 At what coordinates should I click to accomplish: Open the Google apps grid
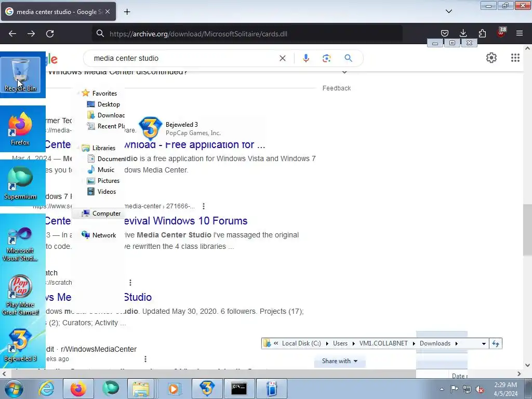click(x=515, y=58)
